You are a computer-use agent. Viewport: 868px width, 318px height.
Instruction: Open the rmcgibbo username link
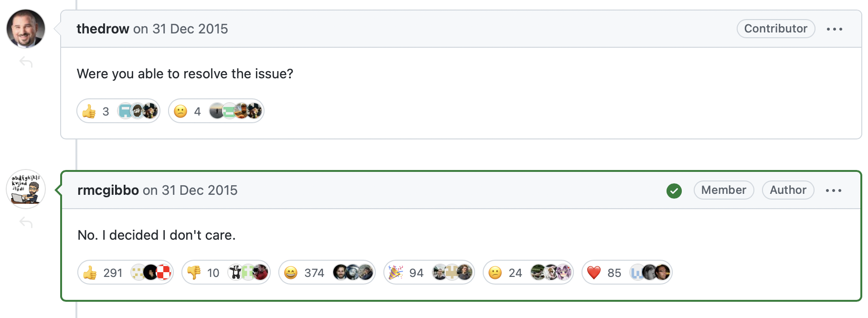click(x=108, y=190)
